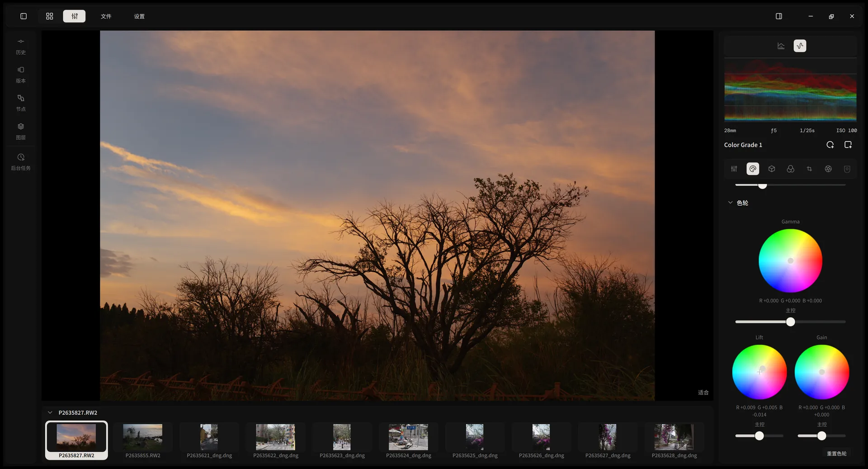Open thumbnail P2635622_dng.dng
This screenshot has height=469, width=868.
(x=276, y=440)
